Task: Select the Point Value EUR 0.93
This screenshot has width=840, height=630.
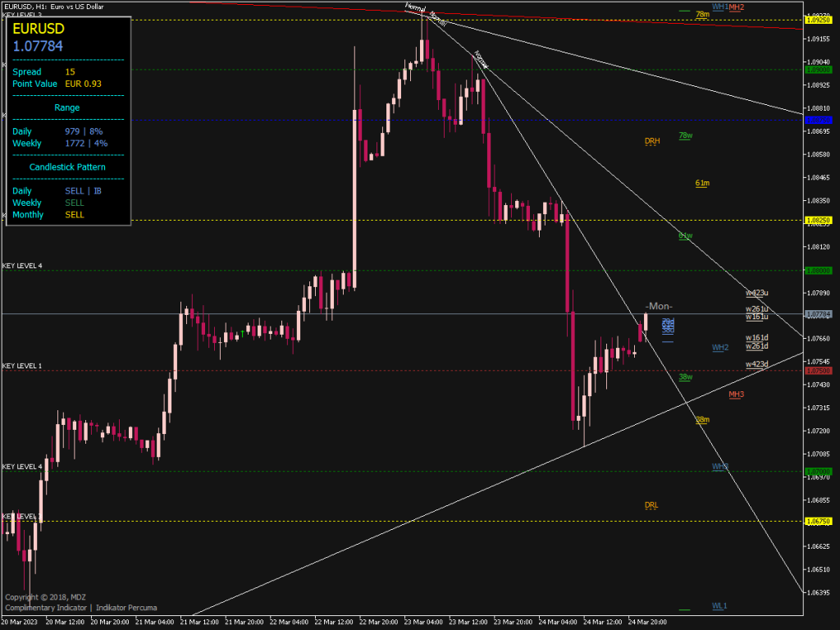Action: [x=83, y=84]
